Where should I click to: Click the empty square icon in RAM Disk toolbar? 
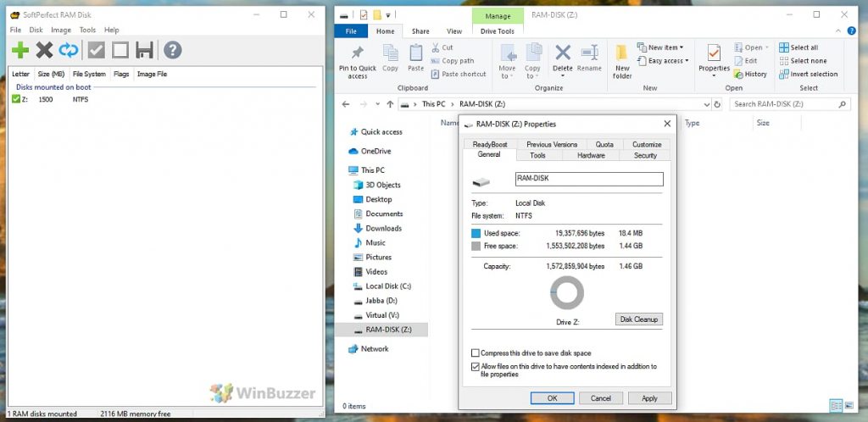click(x=120, y=50)
